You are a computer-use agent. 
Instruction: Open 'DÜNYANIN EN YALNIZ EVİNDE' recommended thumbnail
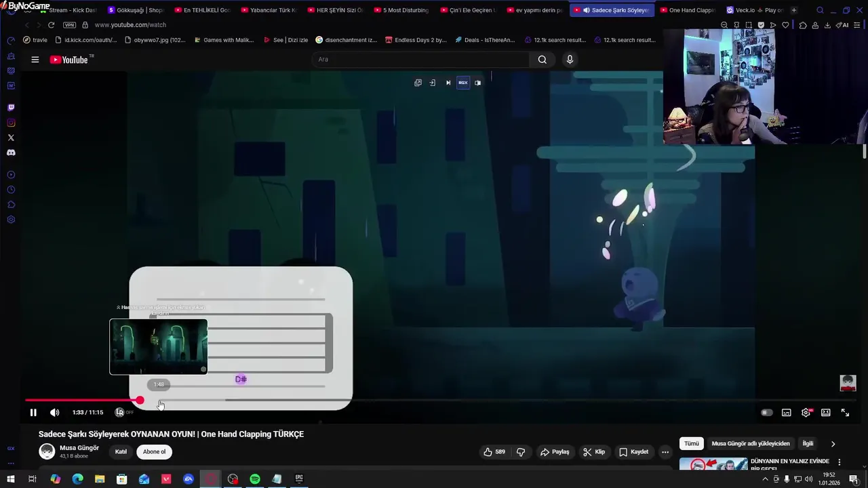point(713,465)
